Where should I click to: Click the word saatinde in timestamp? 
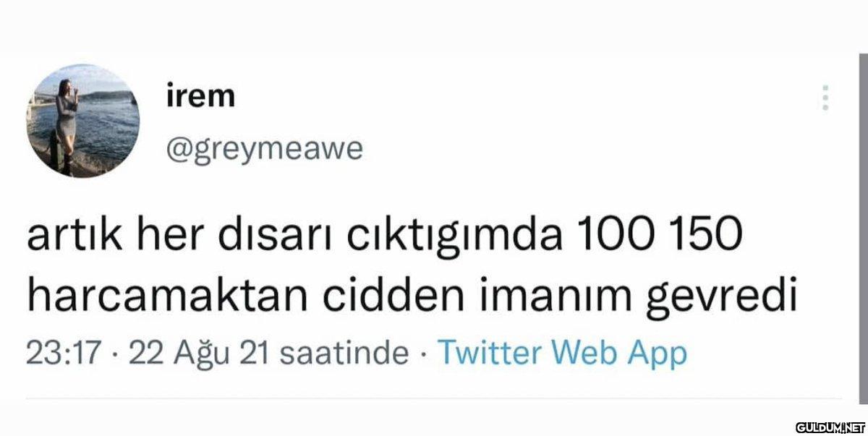point(344,354)
